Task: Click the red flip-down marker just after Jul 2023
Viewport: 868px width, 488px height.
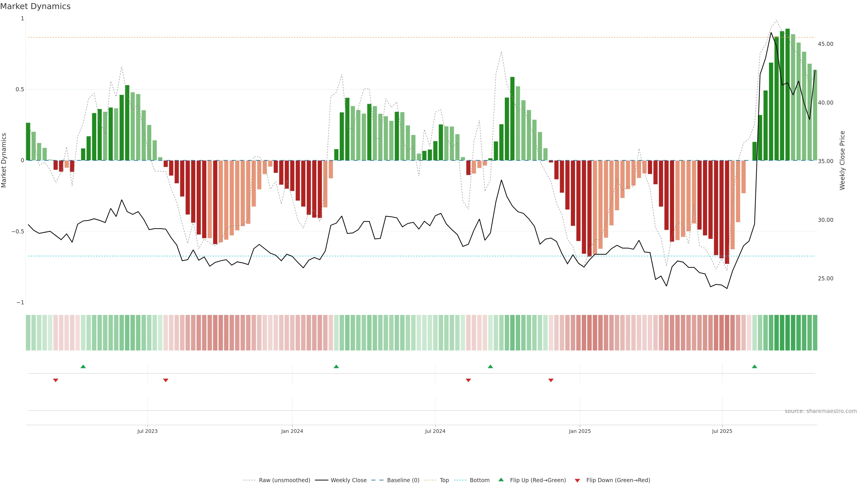Action: click(165, 380)
